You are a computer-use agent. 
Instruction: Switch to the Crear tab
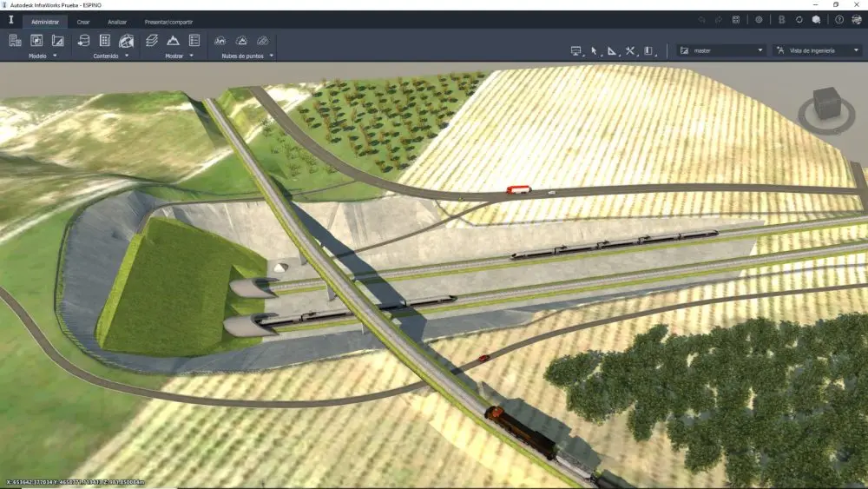point(83,21)
